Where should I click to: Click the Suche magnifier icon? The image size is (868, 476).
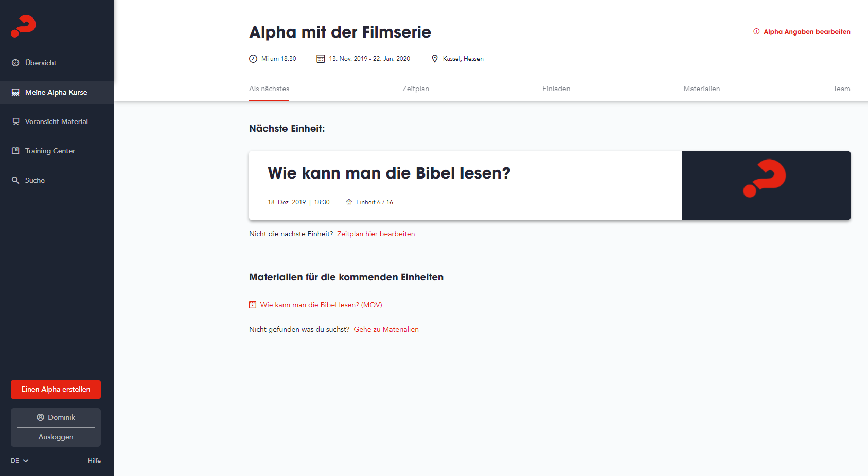[15, 180]
